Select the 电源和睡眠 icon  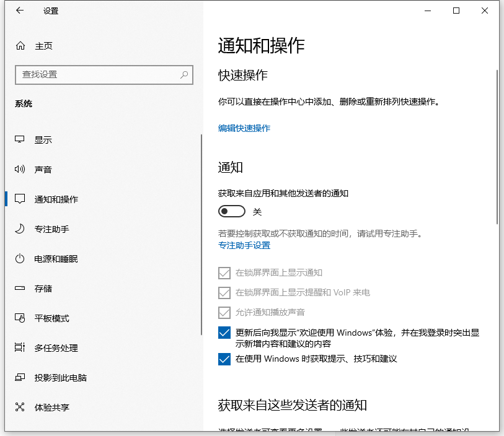20,259
